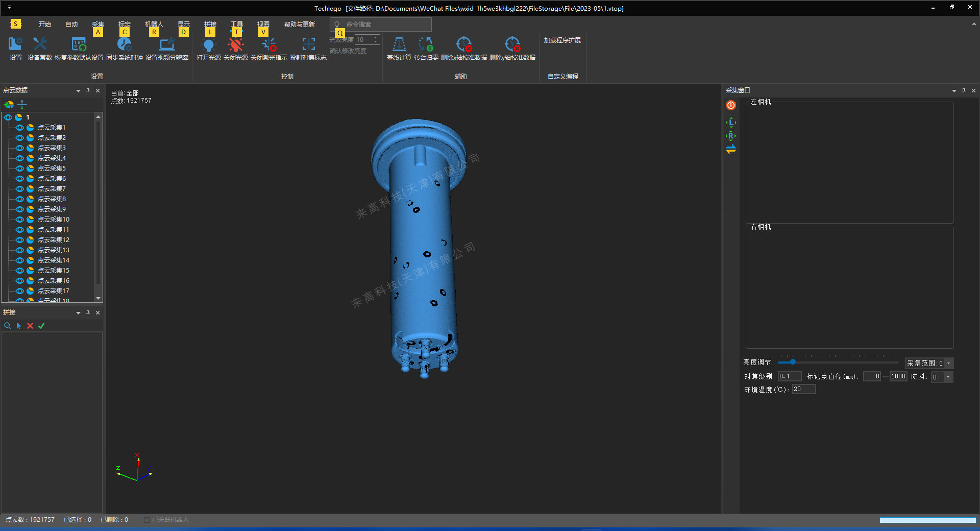Click the left camera L icon

coord(731,123)
